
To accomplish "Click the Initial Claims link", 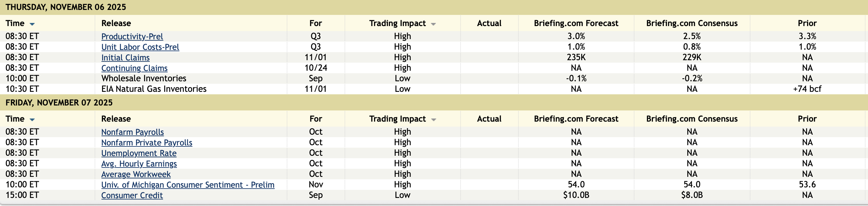I will 125,57.
